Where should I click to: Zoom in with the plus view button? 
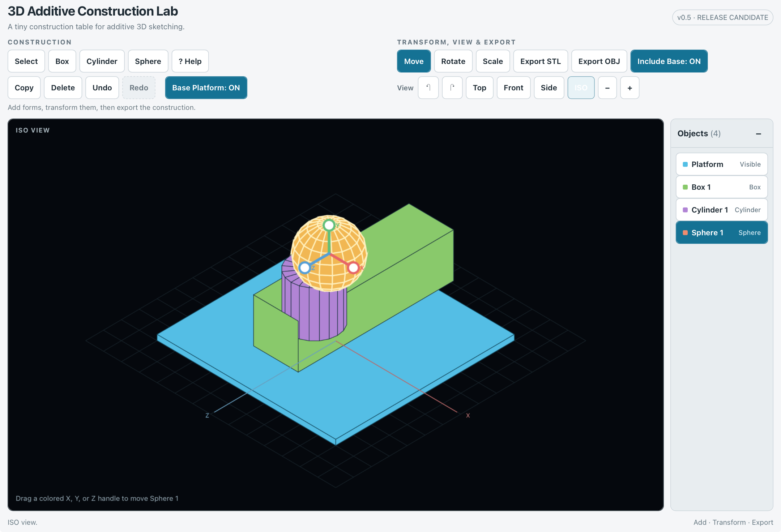630,88
